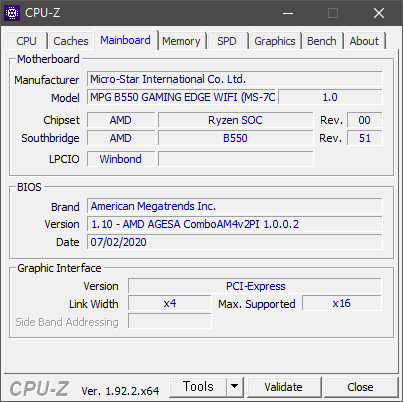Click the model revision value 1.0
This screenshot has height=402, width=403.
pyautogui.click(x=330, y=97)
